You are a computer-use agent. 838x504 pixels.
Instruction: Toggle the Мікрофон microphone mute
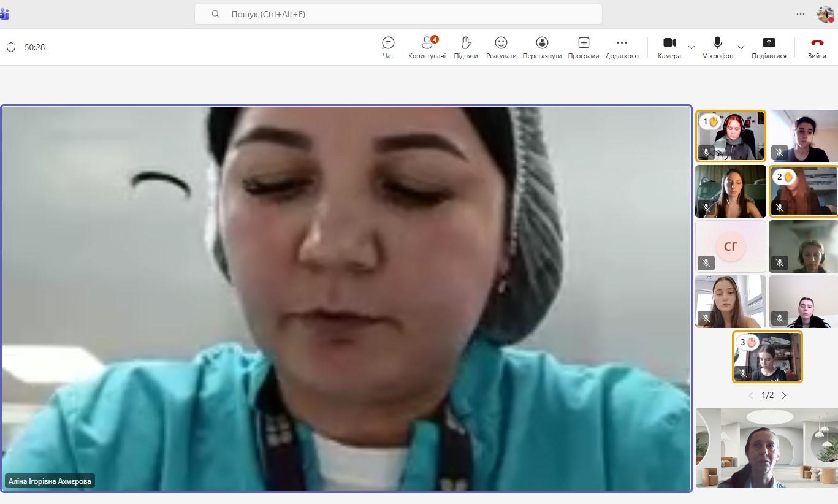[717, 47]
